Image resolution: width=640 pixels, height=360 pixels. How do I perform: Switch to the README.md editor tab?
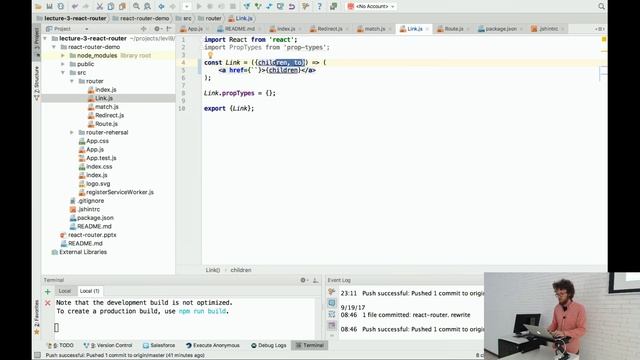click(x=239, y=29)
